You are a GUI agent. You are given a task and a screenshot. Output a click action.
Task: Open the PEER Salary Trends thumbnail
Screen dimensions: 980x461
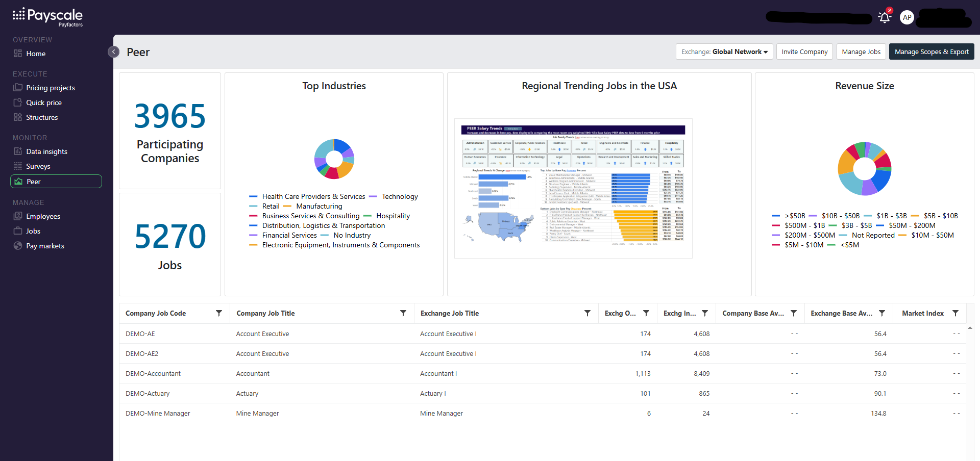point(573,188)
